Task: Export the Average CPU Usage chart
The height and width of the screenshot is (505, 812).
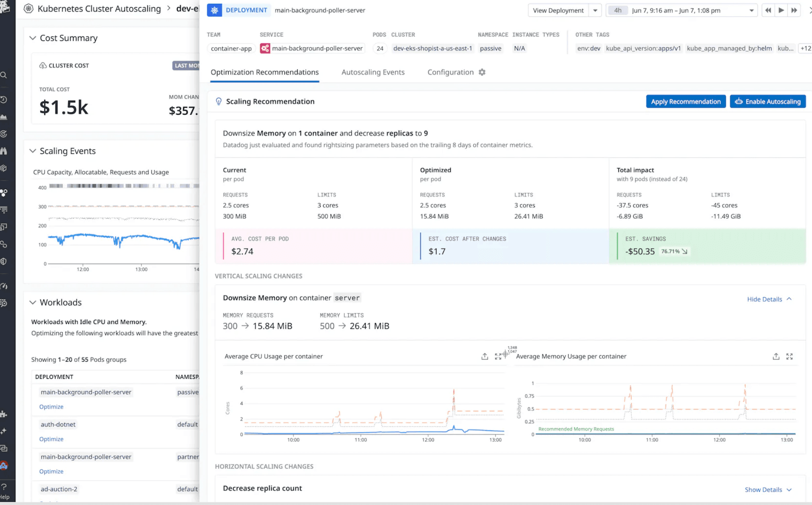Action: coord(485,356)
